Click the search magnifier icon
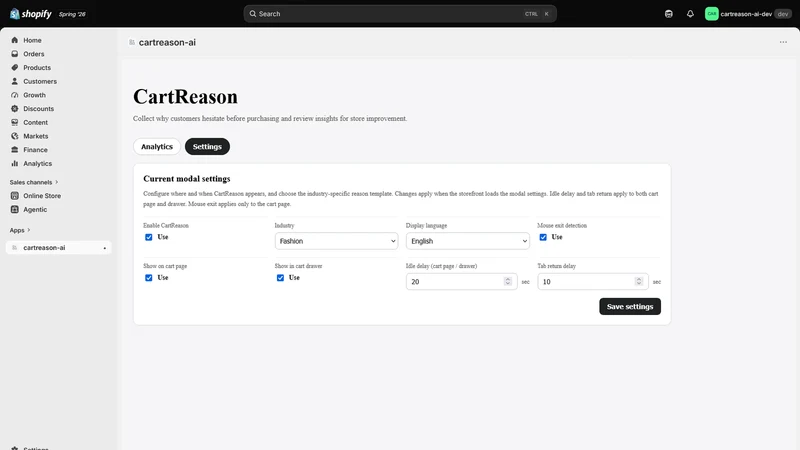Screen dimensions: 800x450 coord(253,14)
